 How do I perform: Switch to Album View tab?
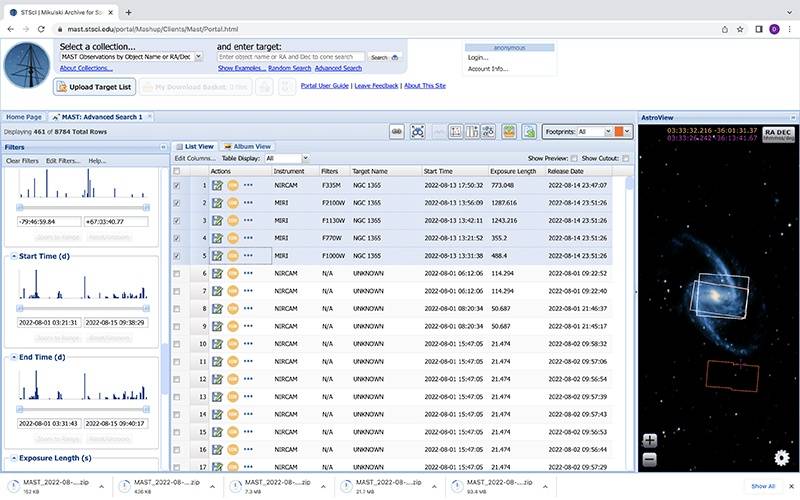click(x=247, y=146)
